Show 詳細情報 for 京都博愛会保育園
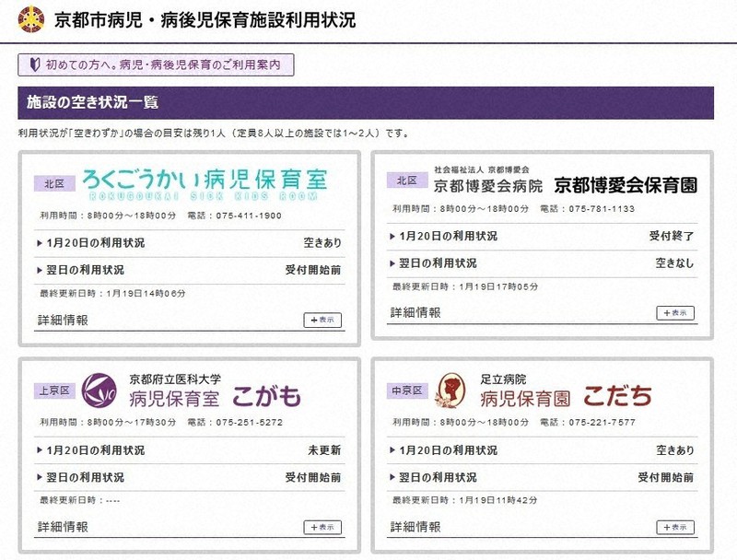This screenshot has height=560, width=737. pos(675,313)
